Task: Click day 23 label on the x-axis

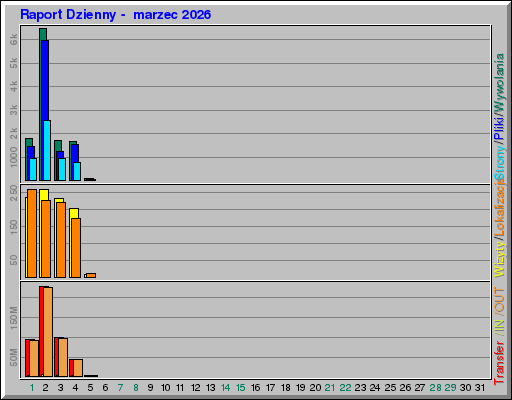Action: coord(360,388)
